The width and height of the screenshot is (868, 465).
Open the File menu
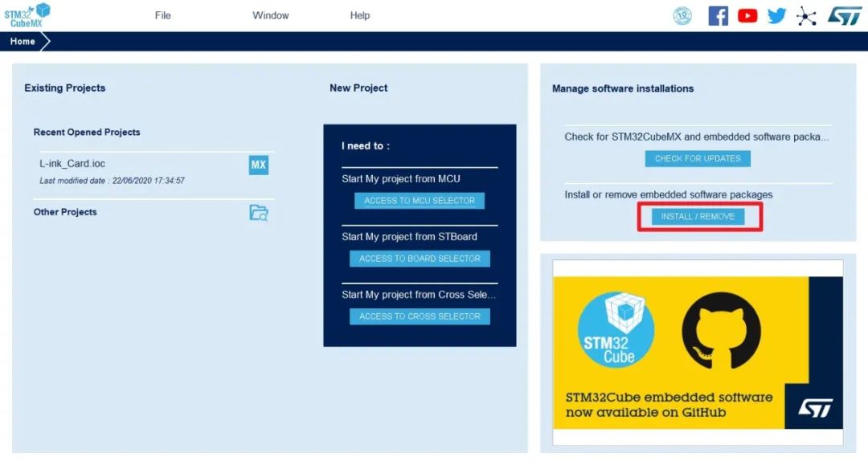pos(162,15)
